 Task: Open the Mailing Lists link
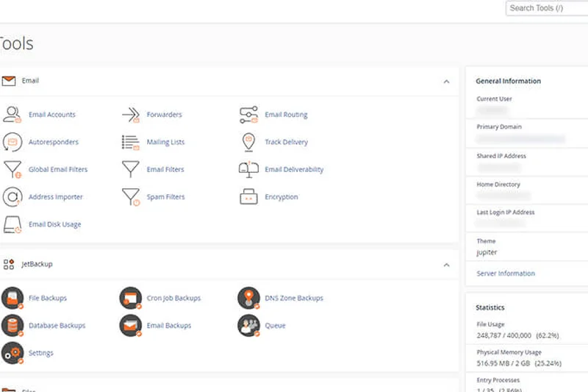point(165,142)
